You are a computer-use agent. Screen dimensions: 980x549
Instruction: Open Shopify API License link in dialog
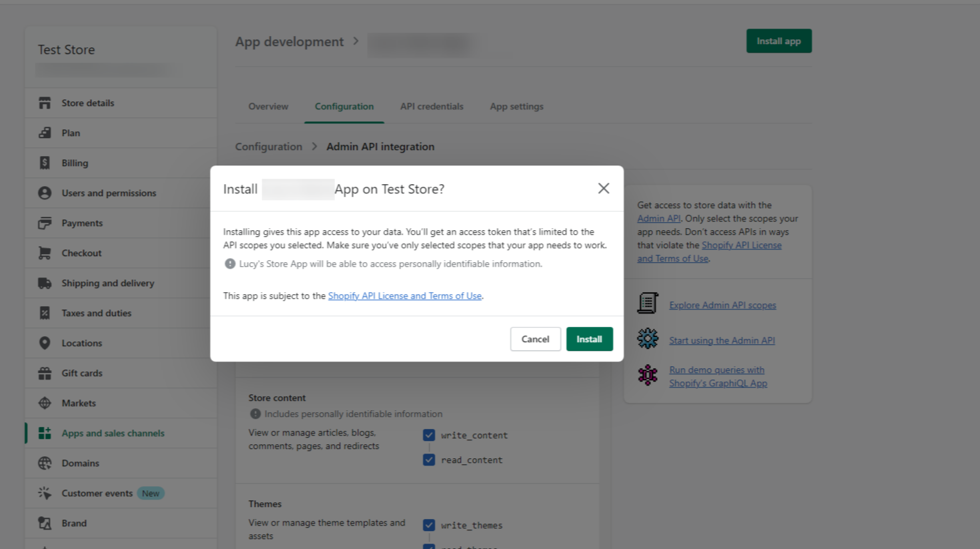(405, 296)
